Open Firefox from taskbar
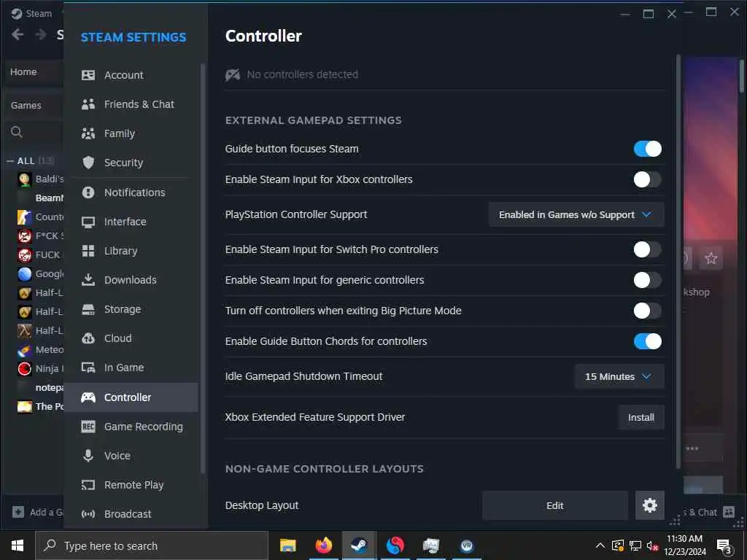The width and height of the screenshot is (747, 560). click(x=323, y=545)
